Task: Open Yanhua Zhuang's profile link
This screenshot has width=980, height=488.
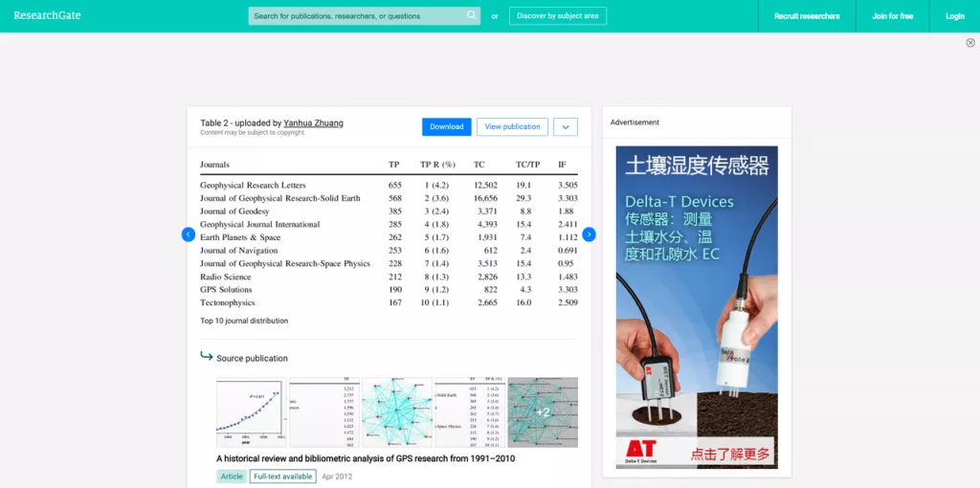Action: point(313,123)
